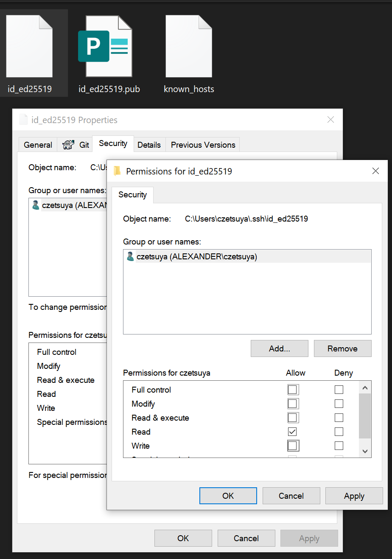
Task: Switch to the Details tab
Action: click(x=149, y=144)
